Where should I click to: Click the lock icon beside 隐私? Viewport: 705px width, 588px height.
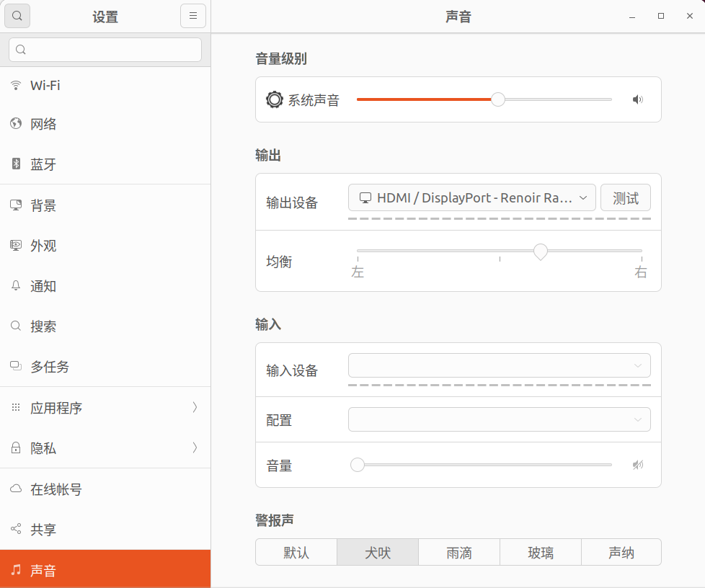[16, 447]
